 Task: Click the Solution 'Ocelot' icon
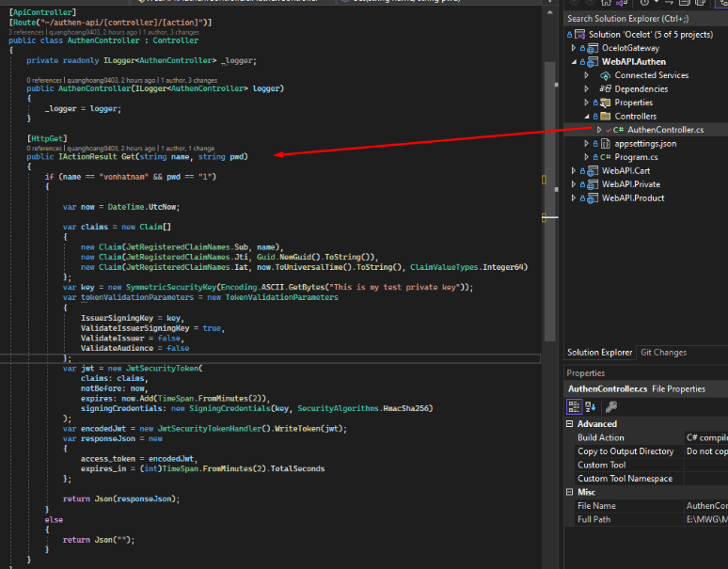pos(579,35)
